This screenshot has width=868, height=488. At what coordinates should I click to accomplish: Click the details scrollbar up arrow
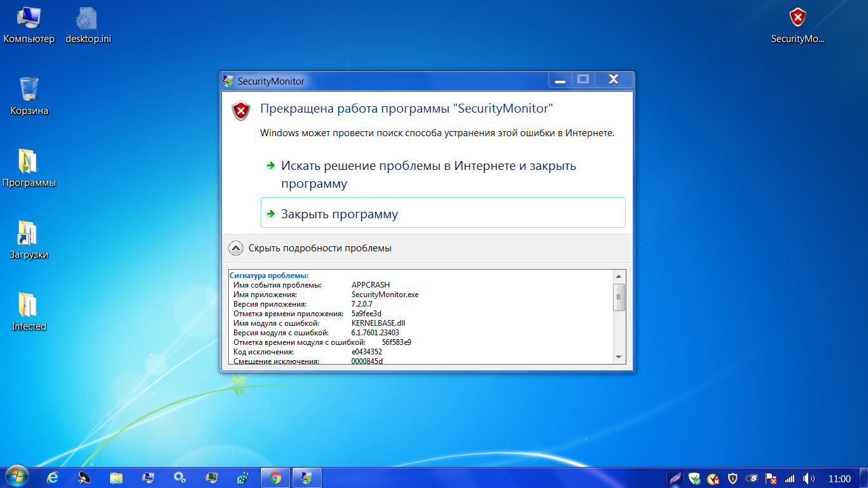tap(619, 276)
